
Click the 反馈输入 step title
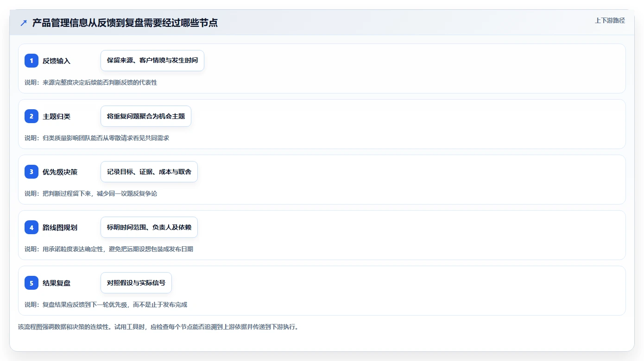click(x=57, y=61)
